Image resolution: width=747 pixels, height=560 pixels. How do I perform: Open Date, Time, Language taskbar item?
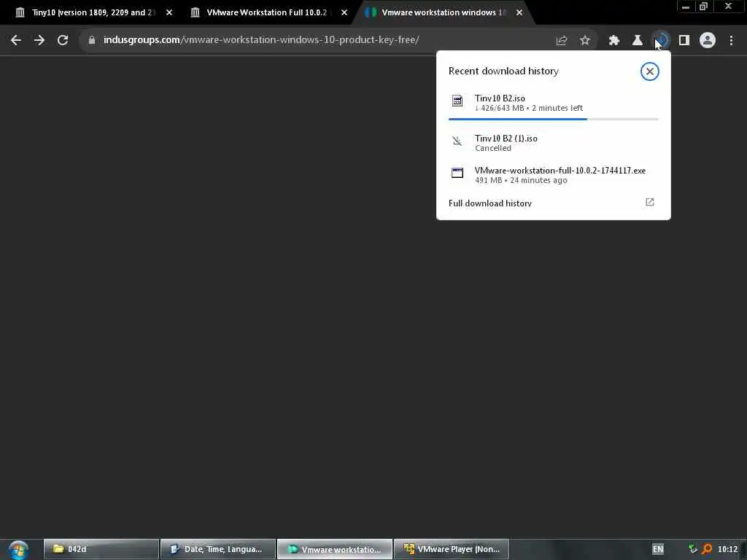pos(217,549)
